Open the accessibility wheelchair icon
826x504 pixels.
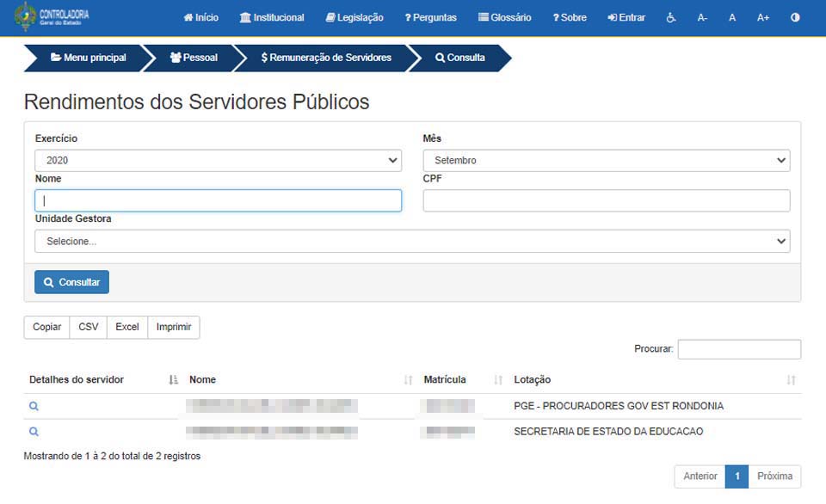[671, 17]
